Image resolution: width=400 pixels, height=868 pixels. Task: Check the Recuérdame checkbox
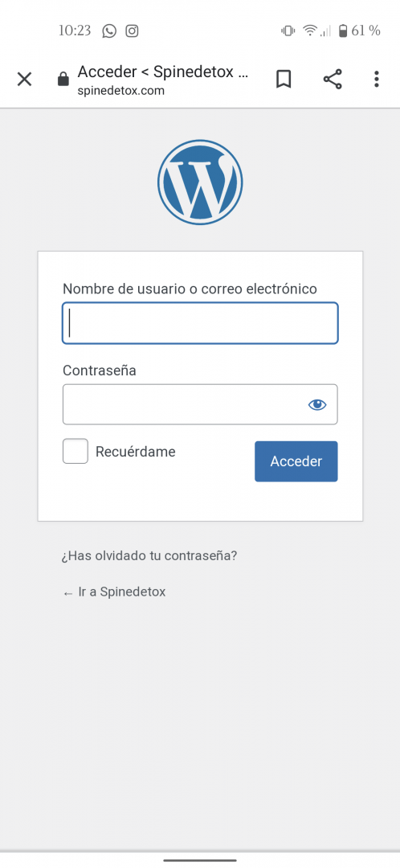[x=76, y=451]
